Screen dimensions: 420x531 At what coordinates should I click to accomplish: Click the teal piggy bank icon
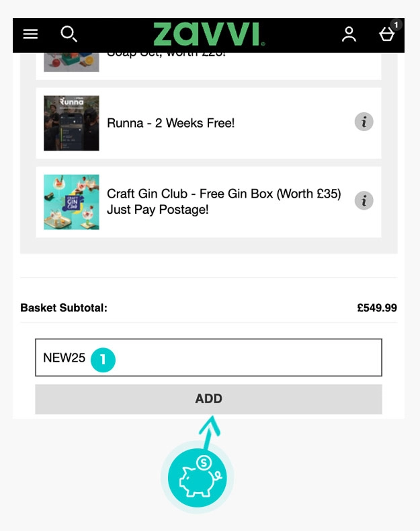click(197, 478)
